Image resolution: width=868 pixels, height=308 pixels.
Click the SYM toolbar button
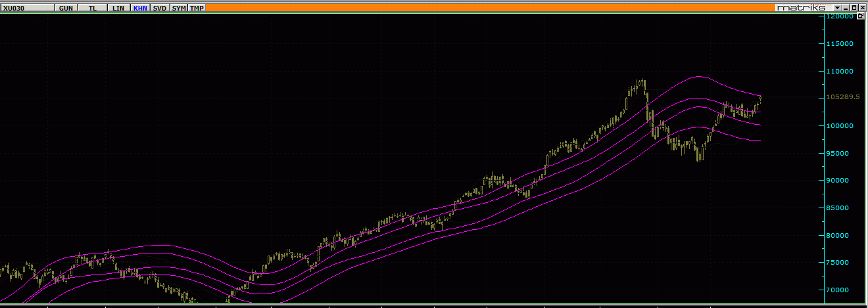[179, 8]
